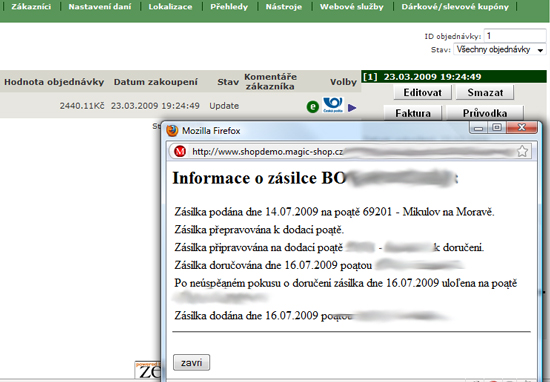Expand the Stav dropdown Všechny objednávky

pyautogui.click(x=499, y=49)
